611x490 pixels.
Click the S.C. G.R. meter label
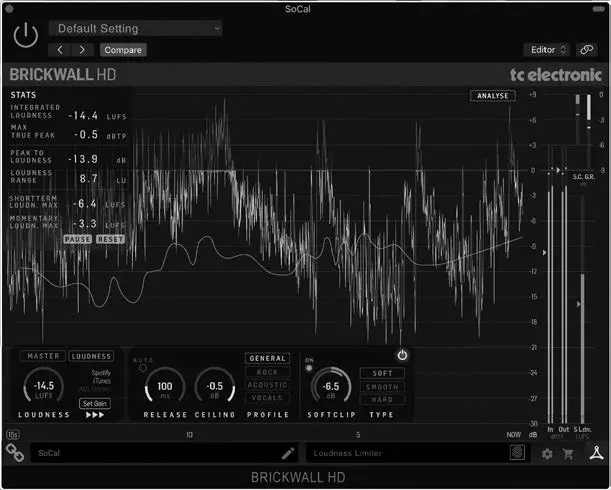(x=583, y=177)
